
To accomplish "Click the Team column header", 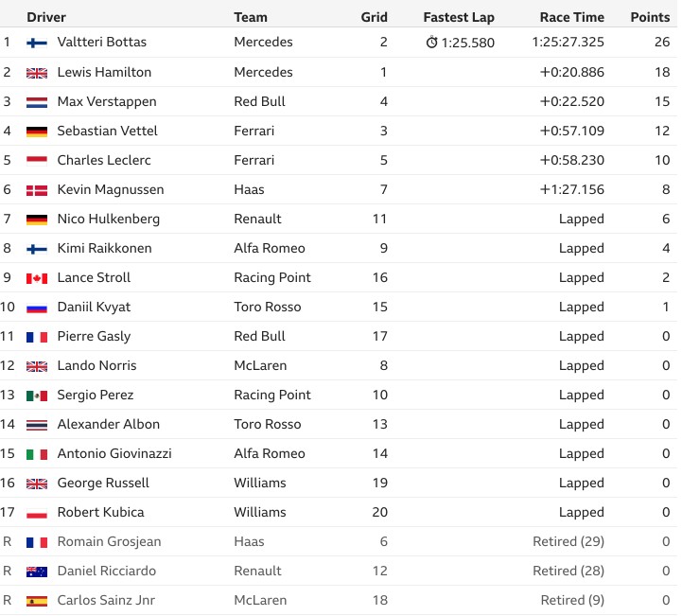I will coord(251,17).
